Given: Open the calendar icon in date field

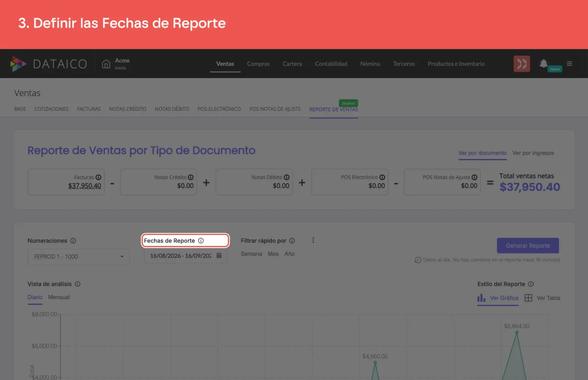Looking at the screenshot, I should [x=219, y=255].
